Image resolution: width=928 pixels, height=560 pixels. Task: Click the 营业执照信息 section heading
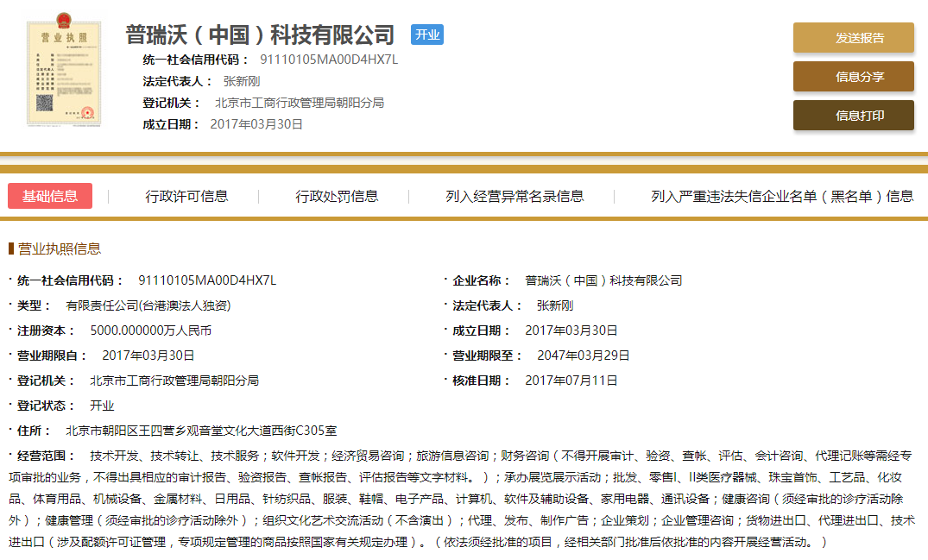(x=60, y=249)
